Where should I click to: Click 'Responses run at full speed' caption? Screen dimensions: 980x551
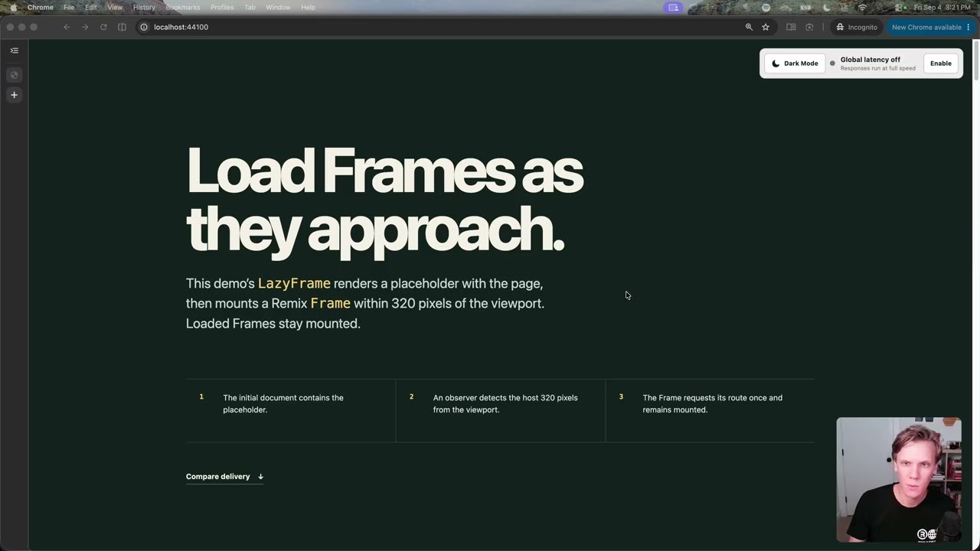click(878, 68)
